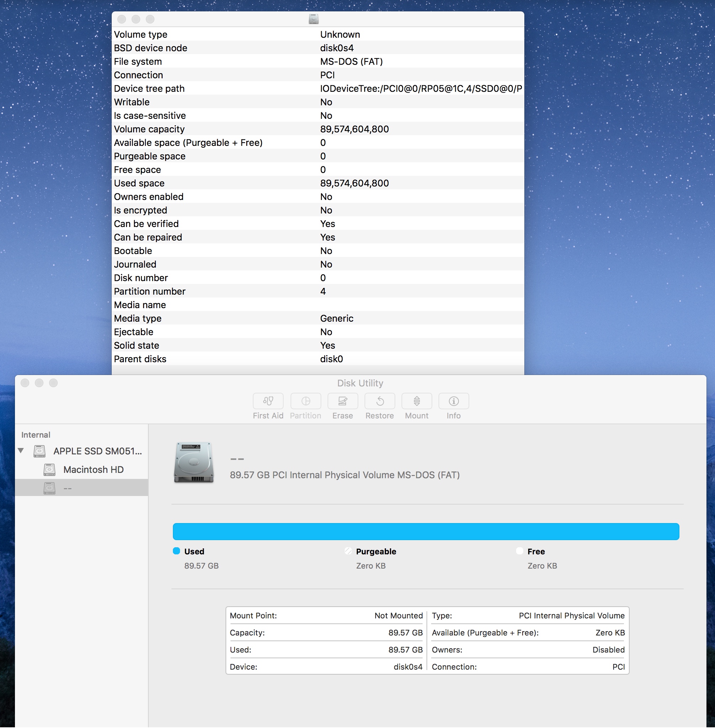Select APPLE SSD SM051 disk entry

point(97,451)
